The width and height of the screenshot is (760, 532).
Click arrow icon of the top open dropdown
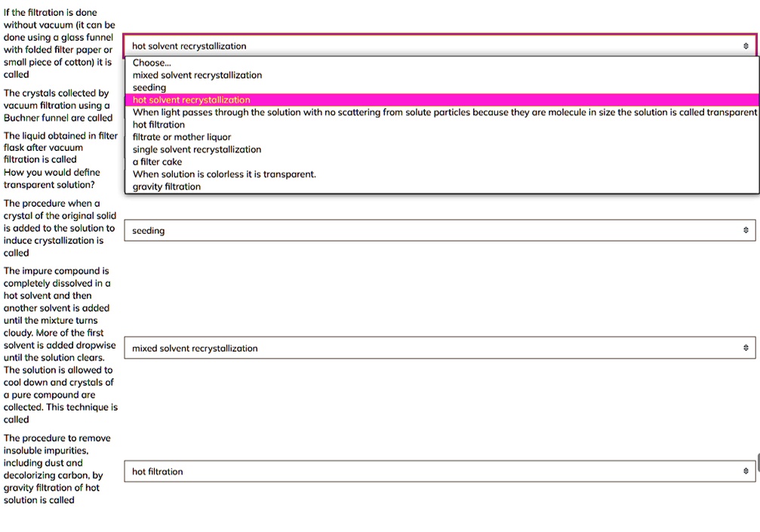746,46
